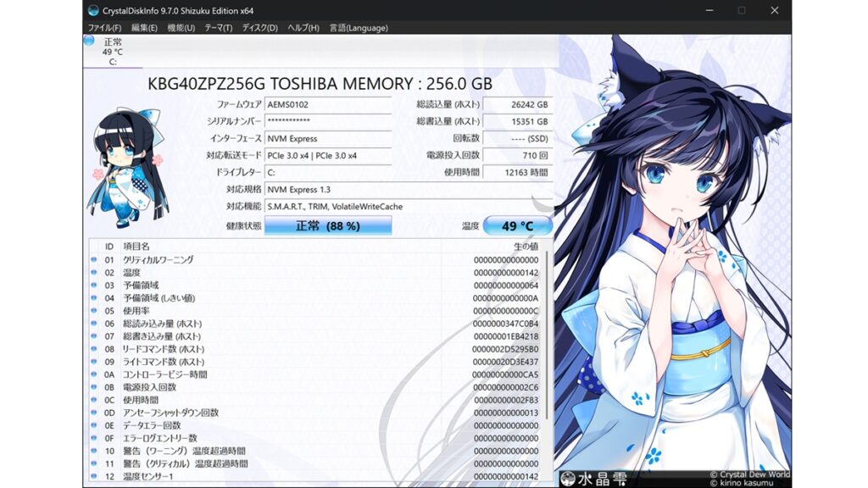Image resolution: width=868 pixels, height=488 pixels.
Task: Open the 機能(U) menu
Action: coord(181,28)
